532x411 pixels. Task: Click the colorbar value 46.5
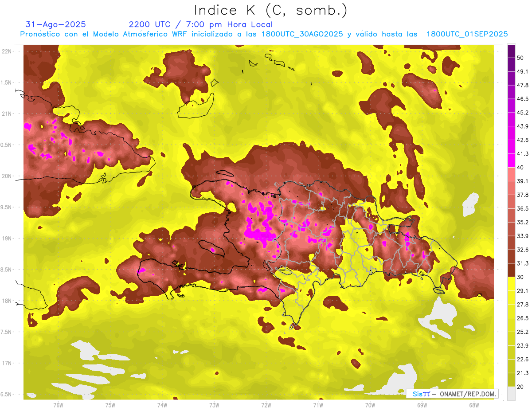pyautogui.click(x=522, y=99)
